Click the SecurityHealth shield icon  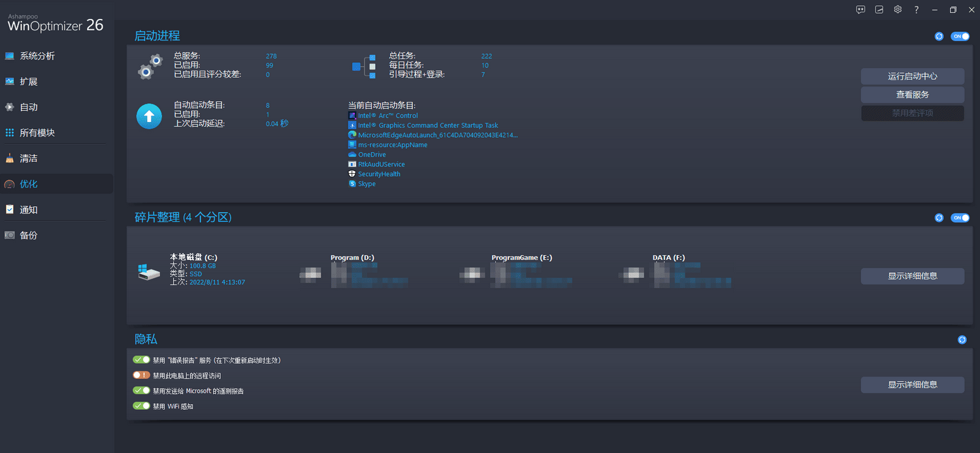[x=353, y=174]
